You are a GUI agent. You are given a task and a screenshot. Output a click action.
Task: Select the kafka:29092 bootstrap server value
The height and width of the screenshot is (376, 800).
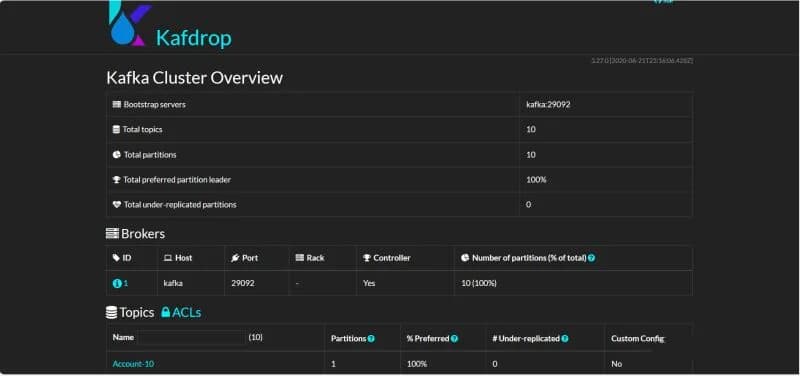(548, 105)
